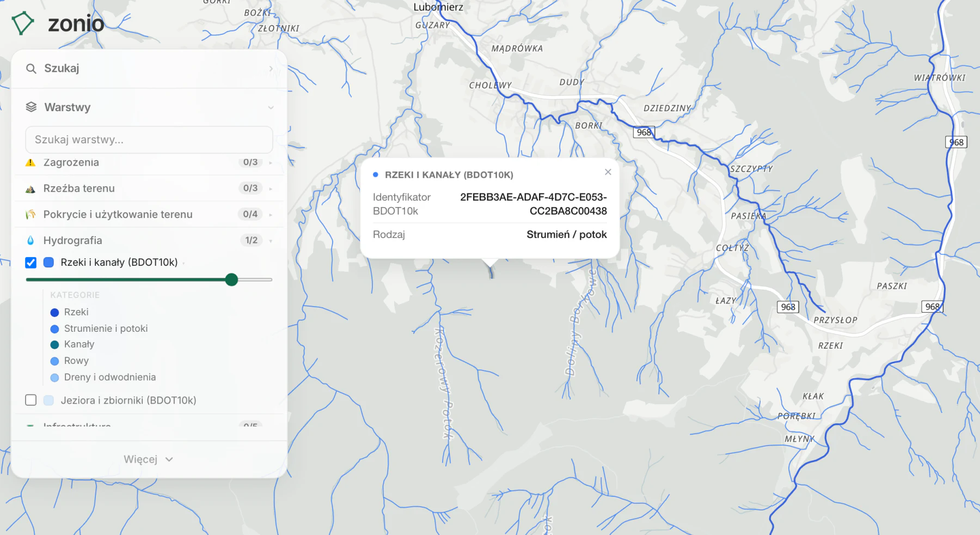Select Rzeźba terenu category row
Viewport: 980px width, 535px height.
(149, 189)
